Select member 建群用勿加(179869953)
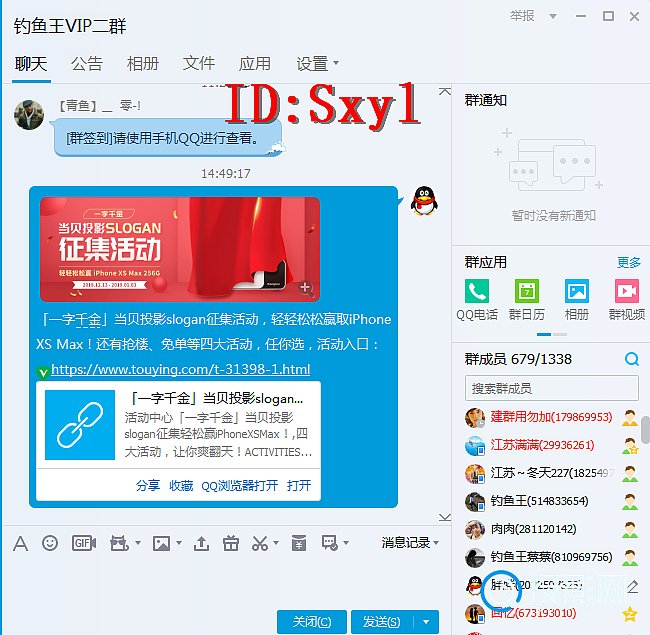 (x=551, y=417)
